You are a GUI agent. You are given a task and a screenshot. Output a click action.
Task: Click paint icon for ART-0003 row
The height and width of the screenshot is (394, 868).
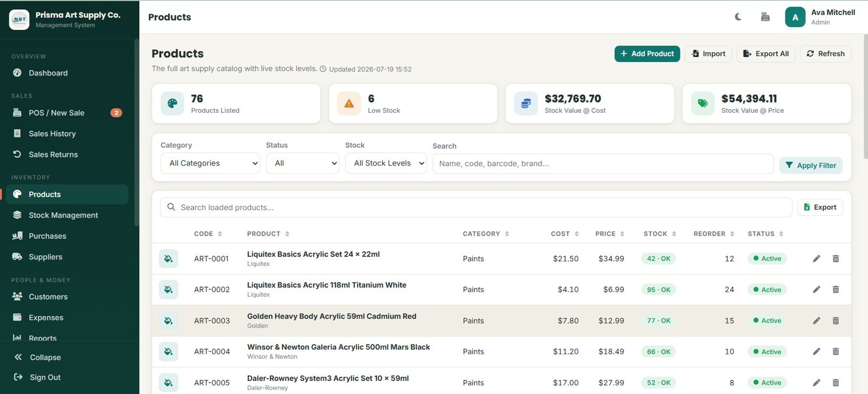pyautogui.click(x=169, y=321)
